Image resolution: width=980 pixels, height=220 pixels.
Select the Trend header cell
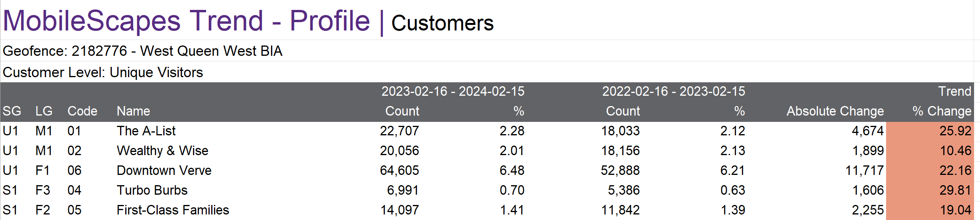(955, 91)
